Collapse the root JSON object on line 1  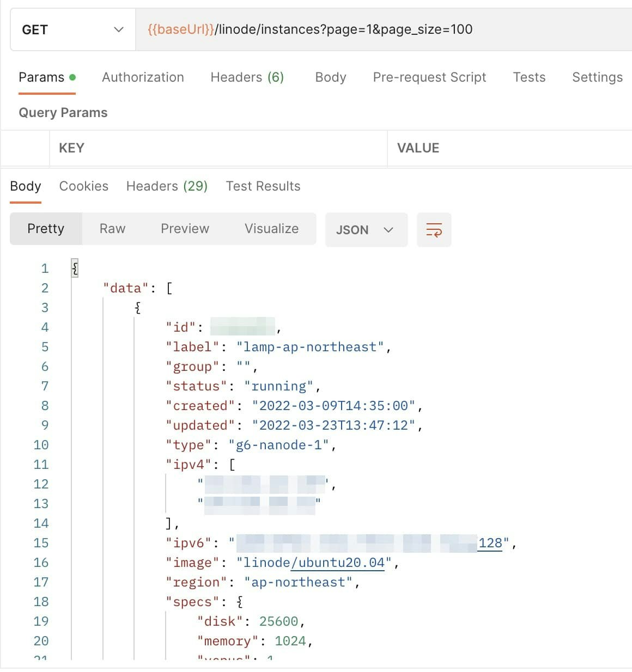74,267
